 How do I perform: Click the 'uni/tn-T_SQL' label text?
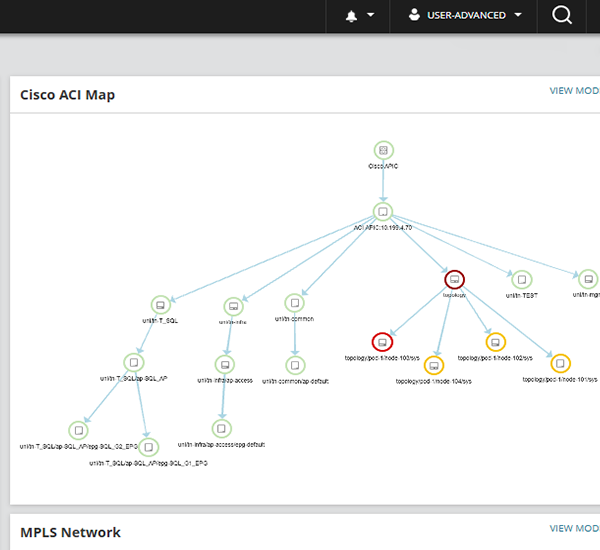[x=160, y=321]
